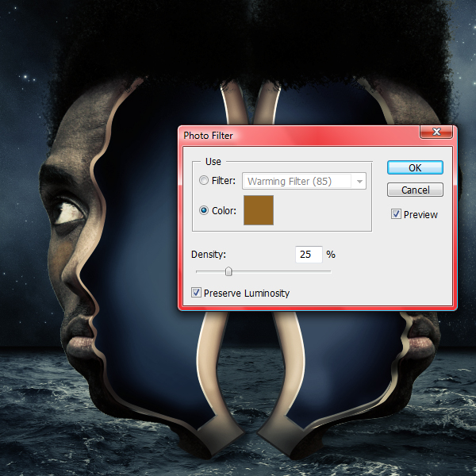Click the Photo Filter title bar text

point(208,136)
